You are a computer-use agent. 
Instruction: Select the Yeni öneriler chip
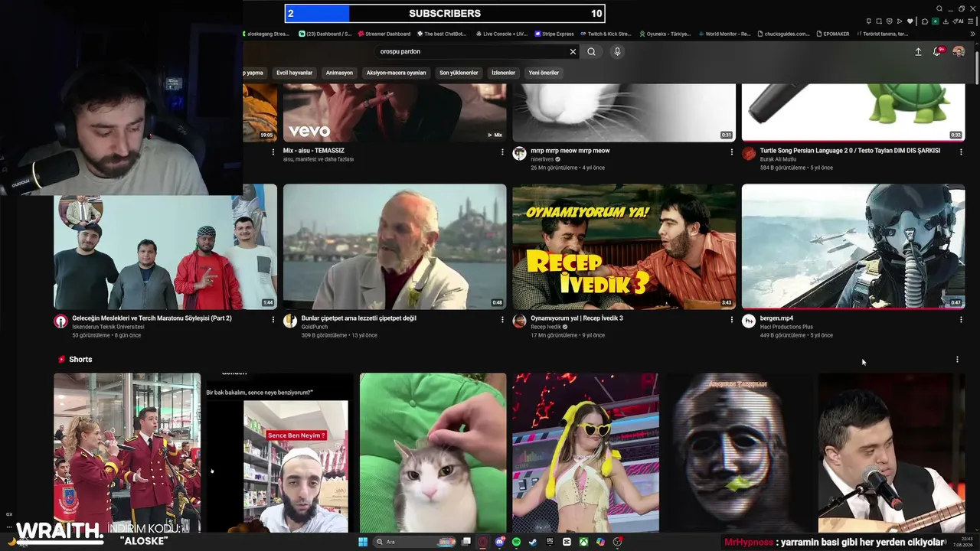pos(544,73)
